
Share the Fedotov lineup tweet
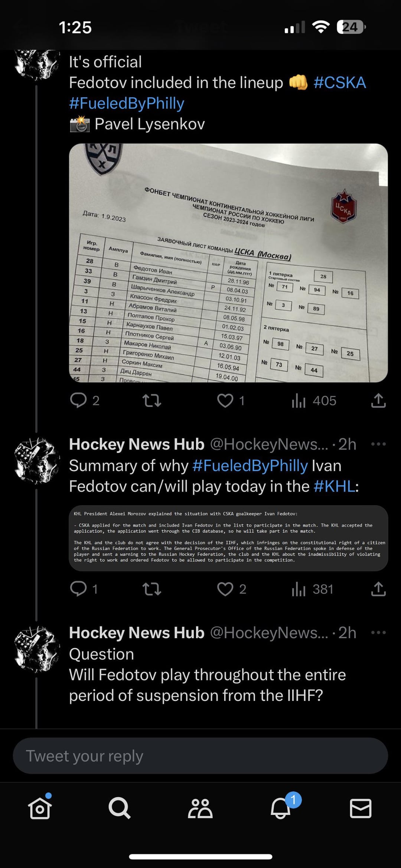tap(378, 401)
